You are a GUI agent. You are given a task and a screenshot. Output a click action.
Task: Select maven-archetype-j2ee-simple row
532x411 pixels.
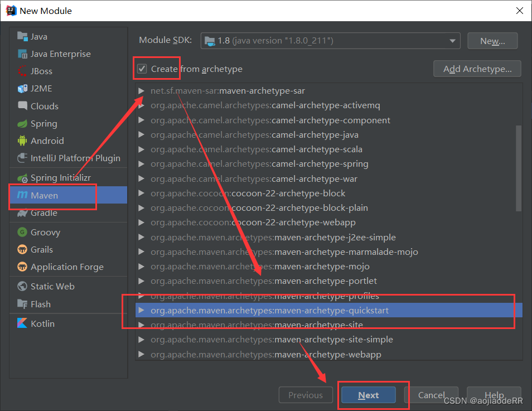(328, 237)
